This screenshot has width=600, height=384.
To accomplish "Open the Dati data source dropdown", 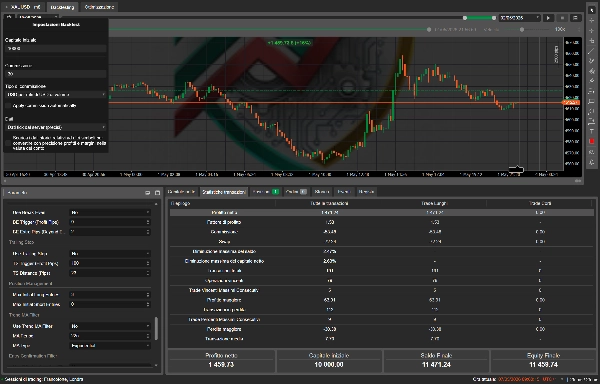I will pos(55,127).
